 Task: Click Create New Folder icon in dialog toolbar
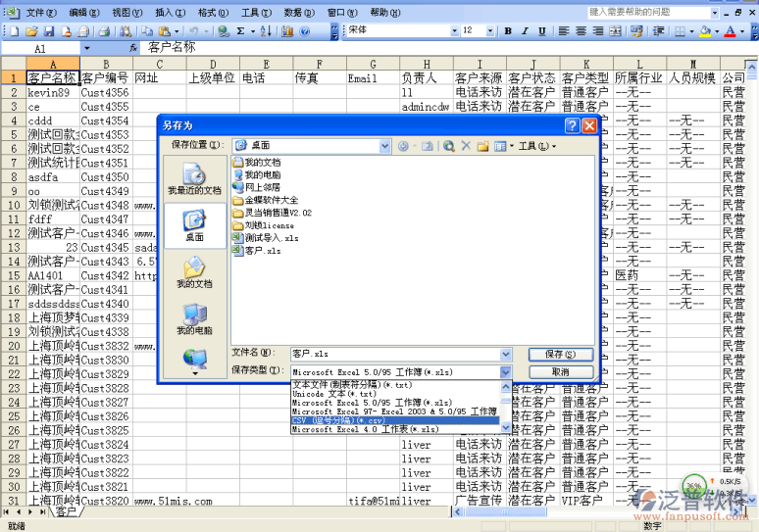point(482,146)
